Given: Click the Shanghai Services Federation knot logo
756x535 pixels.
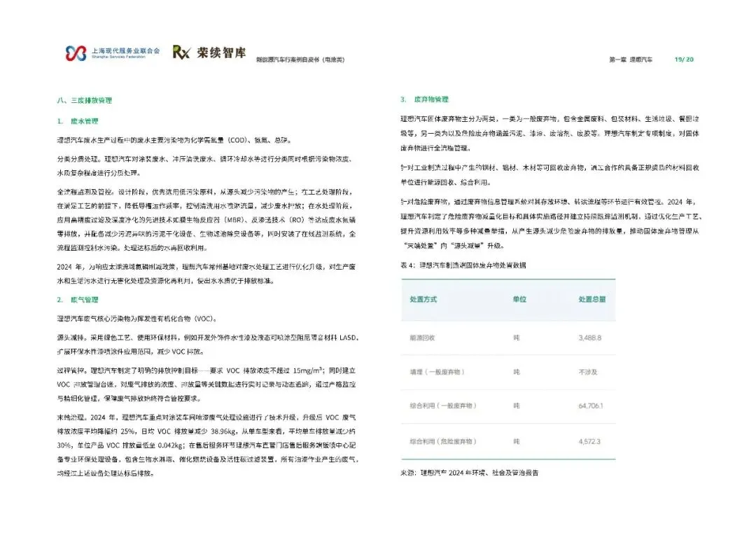Looking at the screenshot, I should click(x=76, y=53).
